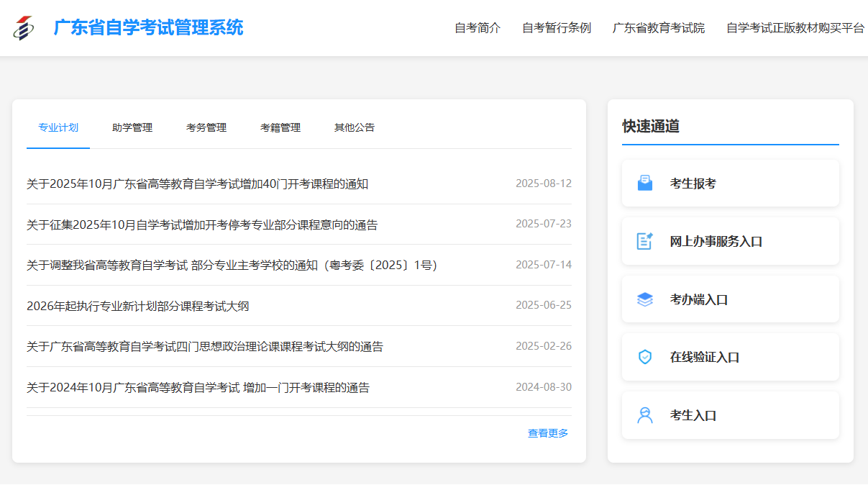Click the envelope icon beside 考生报考
This screenshot has height=485, width=868.
tap(645, 183)
